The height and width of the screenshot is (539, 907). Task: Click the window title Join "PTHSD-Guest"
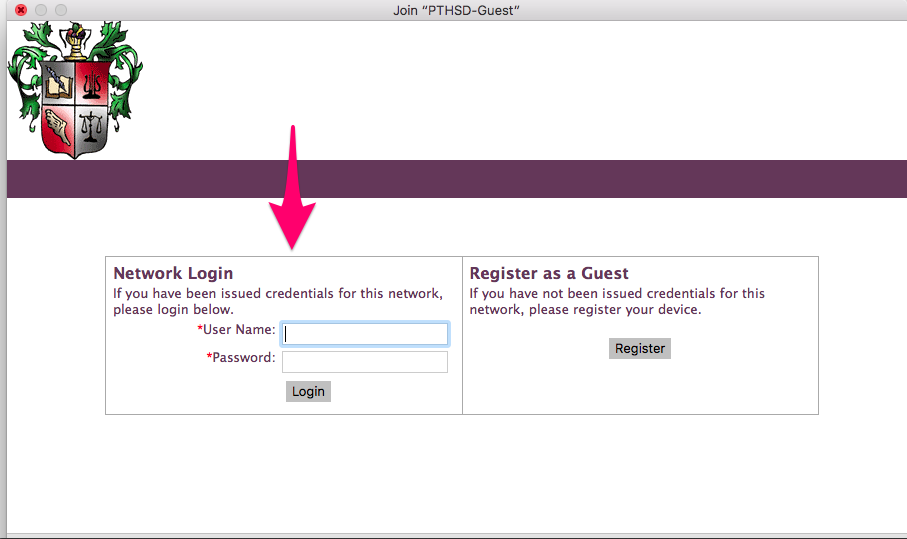(457, 10)
